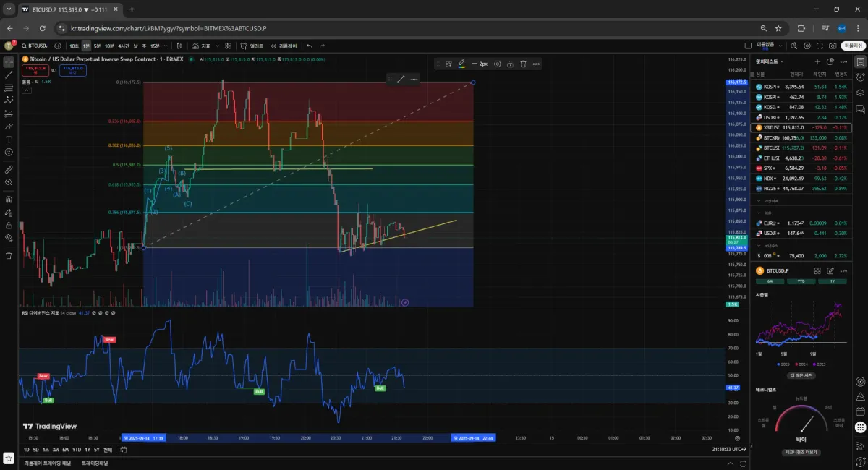Select the 5분 timeframe interval
The height and width of the screenshot is (470, 868).
click(97, 46)
